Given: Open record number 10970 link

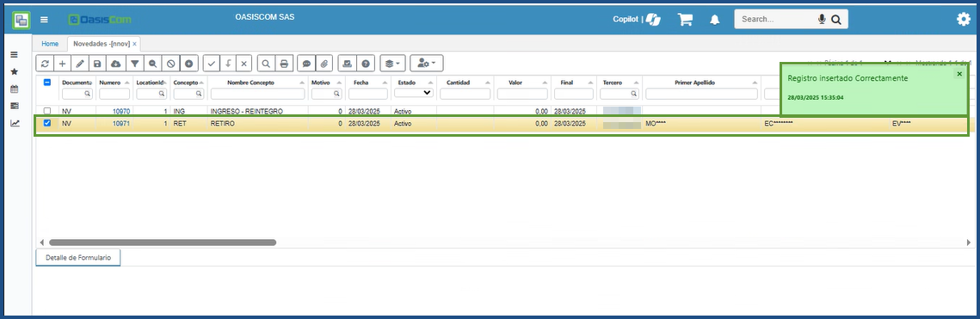Looking at the screenshot, I should [121, 111].
